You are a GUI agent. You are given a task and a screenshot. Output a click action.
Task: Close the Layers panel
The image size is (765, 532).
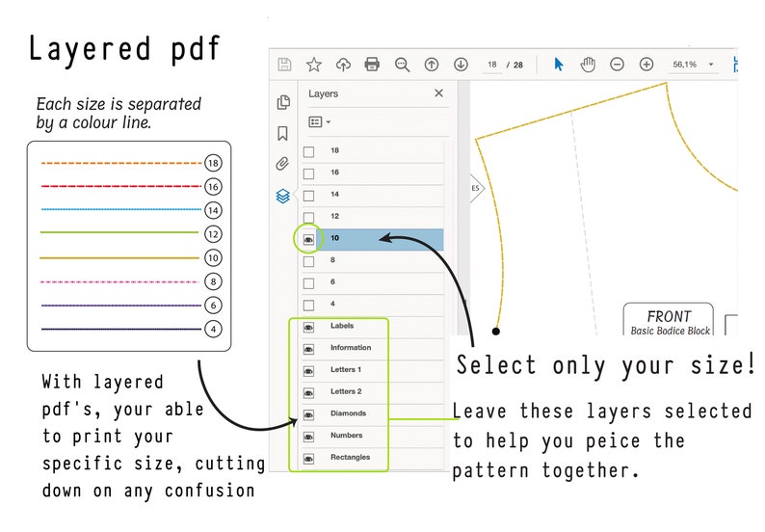438,93
